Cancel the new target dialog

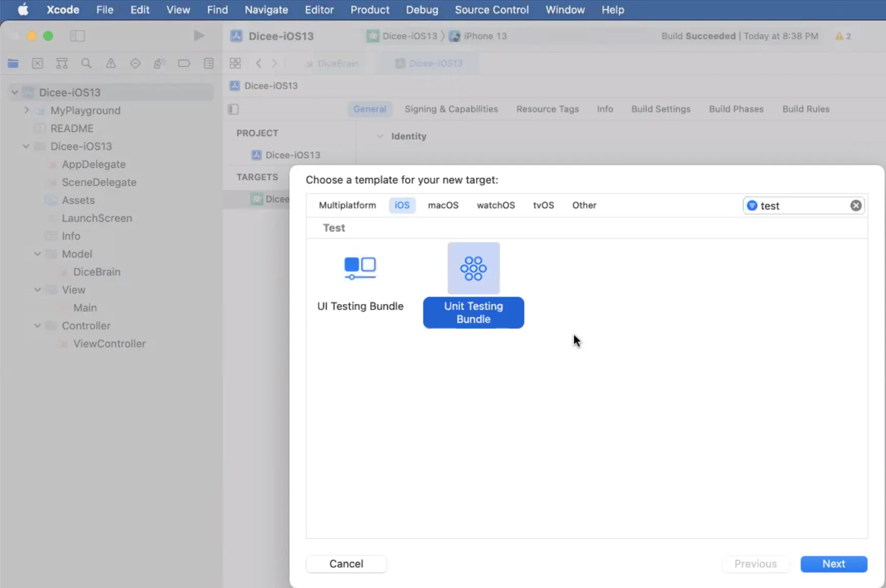(x=347, y=564)
